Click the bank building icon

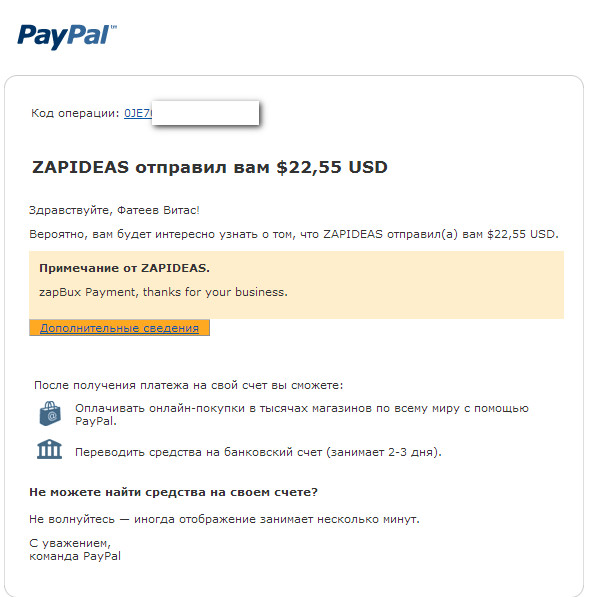[48, 450]
